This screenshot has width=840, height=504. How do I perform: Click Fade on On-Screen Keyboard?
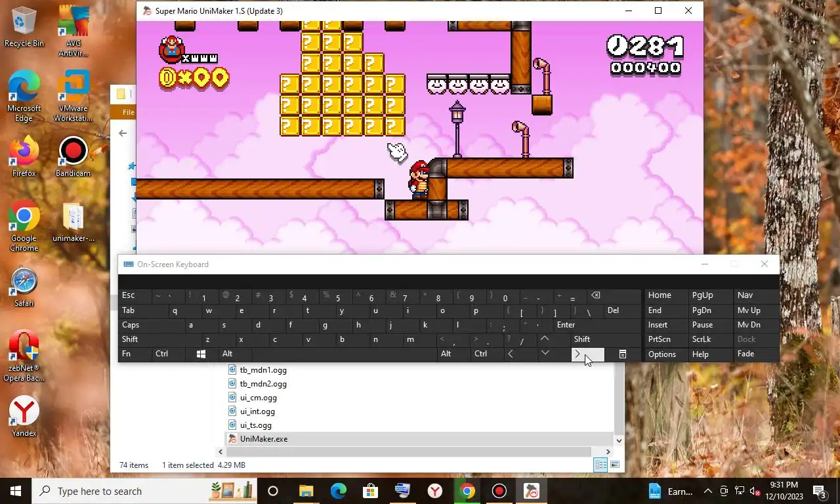click(756, 354)
